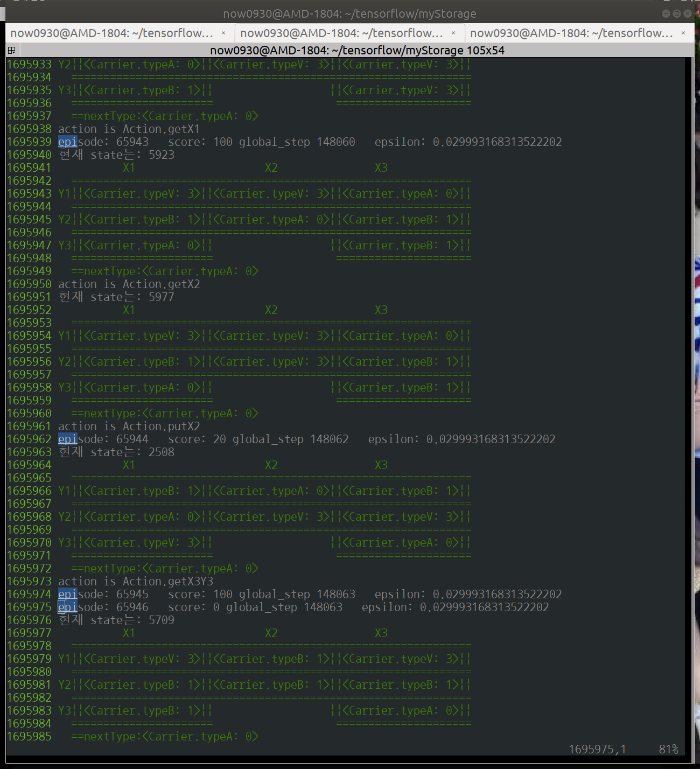Click the terminal titlebar showing 105x54
The width and height of the screenshot is (700, 769).
pyautogui.click(x=356, y=50)
